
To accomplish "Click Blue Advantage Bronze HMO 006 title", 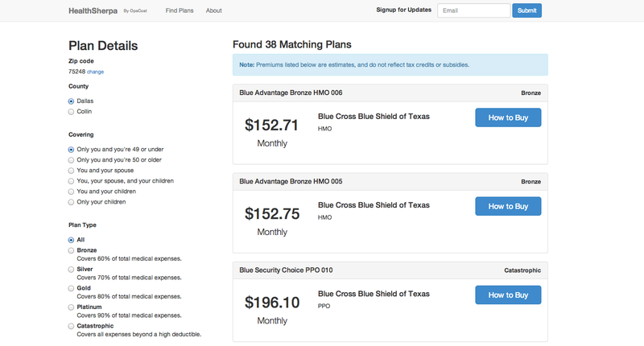I will click(291, 93).
